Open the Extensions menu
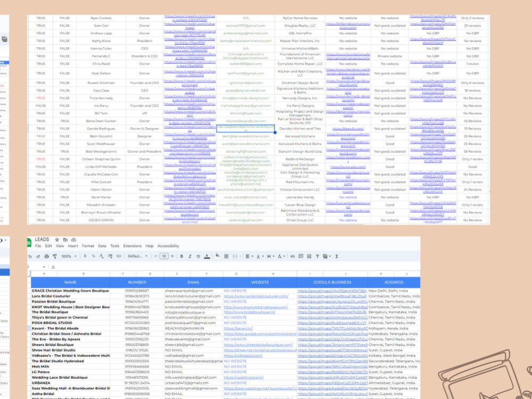This screenshot has height=399, width=532. tap(132, 246)
